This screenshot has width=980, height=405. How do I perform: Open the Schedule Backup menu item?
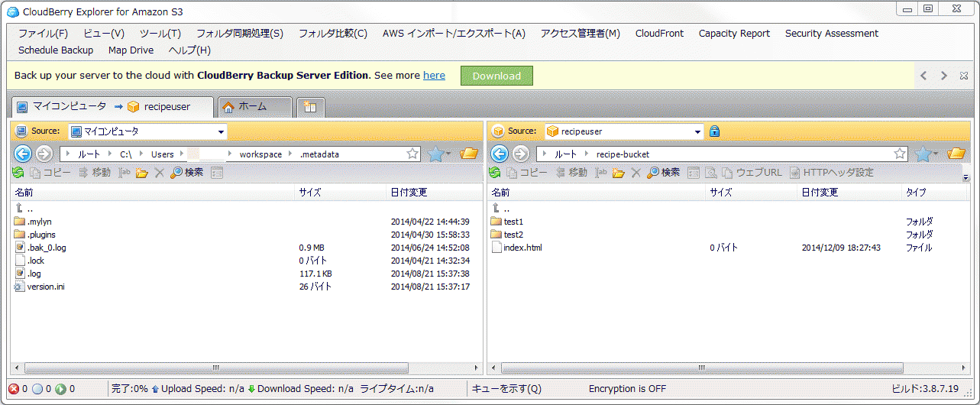tap(56, 50)
